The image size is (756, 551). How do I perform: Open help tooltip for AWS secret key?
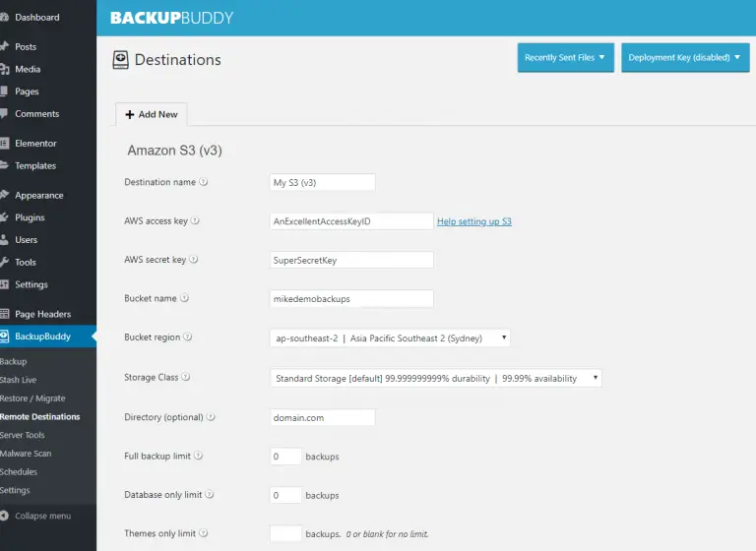193,259
